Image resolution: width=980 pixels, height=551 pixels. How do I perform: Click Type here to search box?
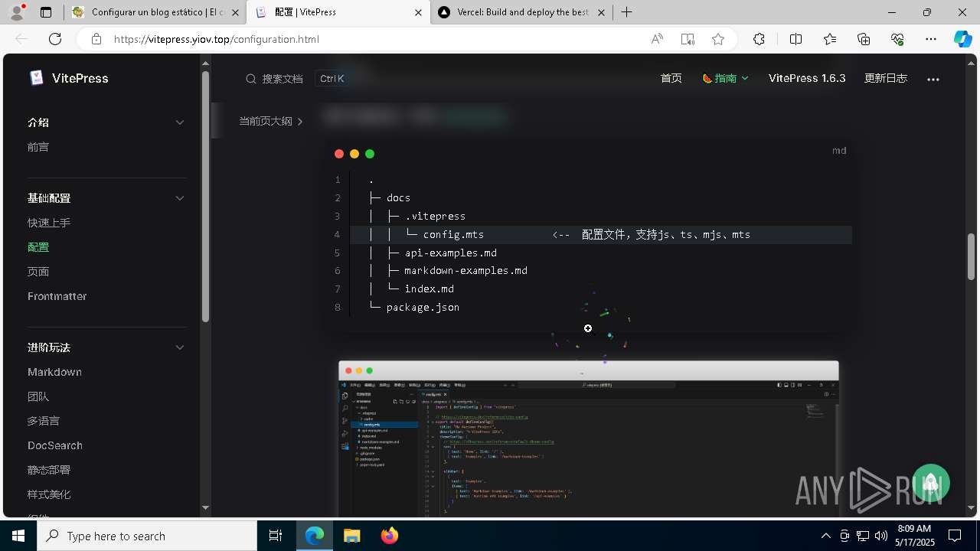point(147,536)
